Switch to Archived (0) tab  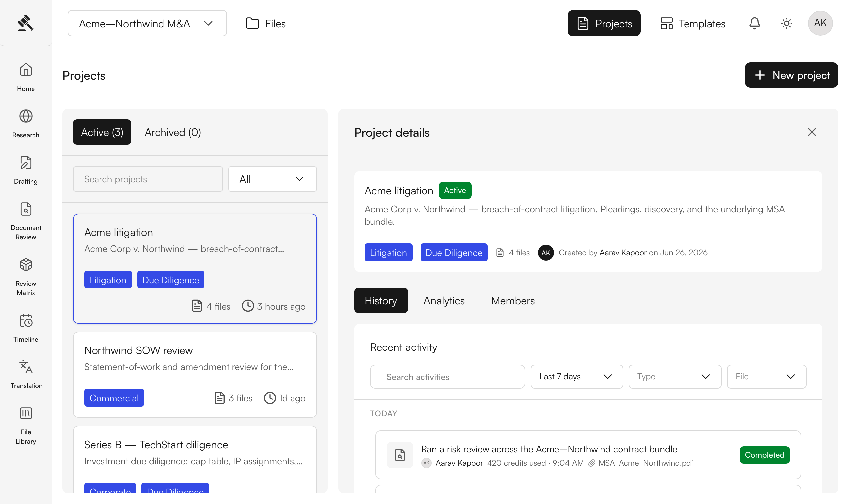pyautogui.click(x=173, y=132)
